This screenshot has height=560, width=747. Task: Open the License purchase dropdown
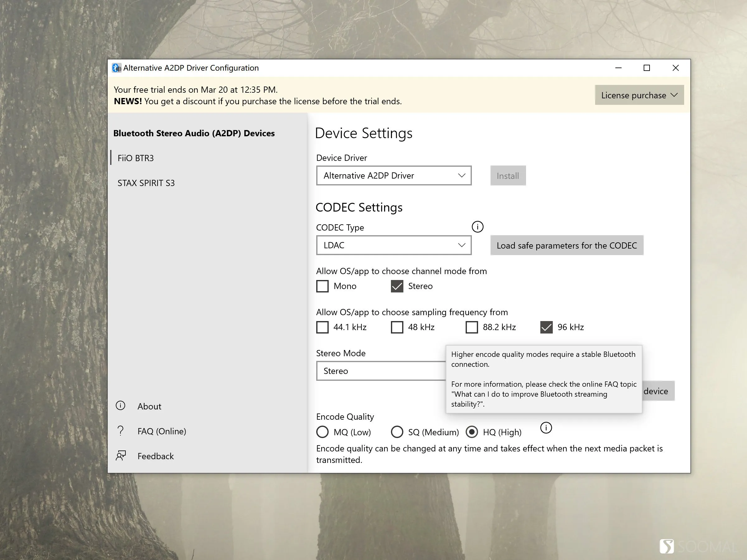pos(639,95)
